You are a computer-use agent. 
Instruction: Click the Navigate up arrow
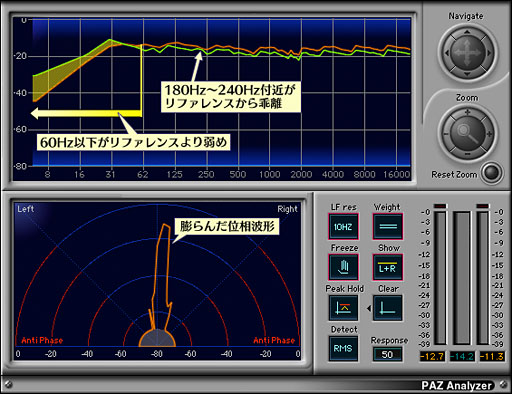[467, 32]
